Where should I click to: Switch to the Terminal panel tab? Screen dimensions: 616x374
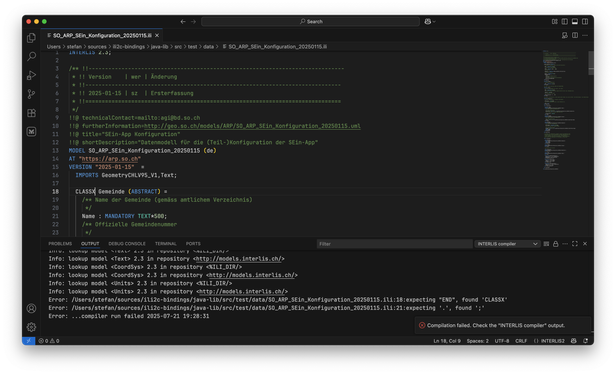[x=165, y=244]
